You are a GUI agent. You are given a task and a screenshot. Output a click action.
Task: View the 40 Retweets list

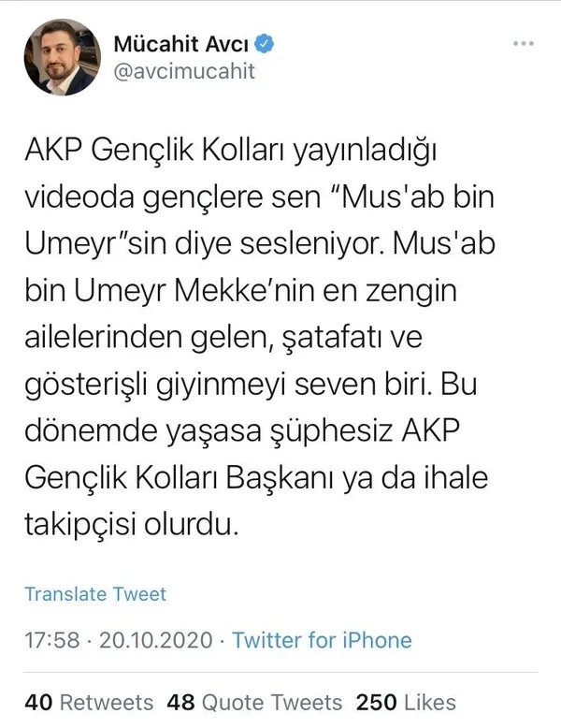coord(88,701)
